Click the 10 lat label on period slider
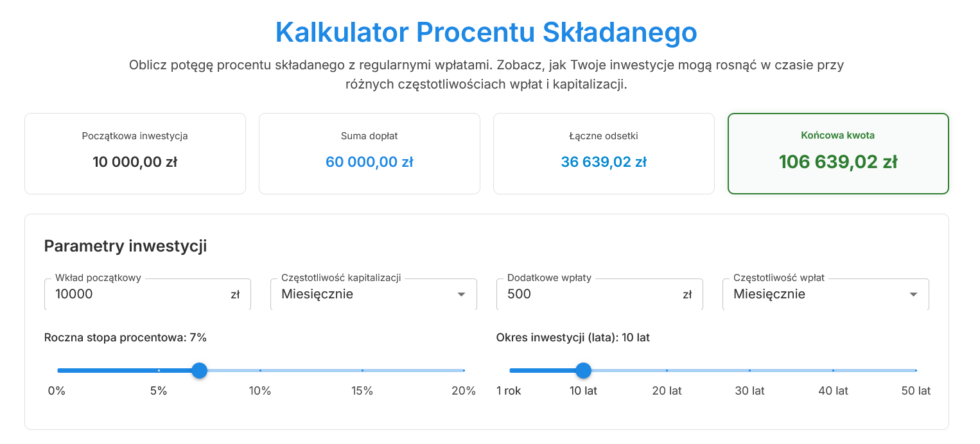Image resolution: width=980 pixels, height=444 pixels. pyautogui.click(x=583, y=390)
